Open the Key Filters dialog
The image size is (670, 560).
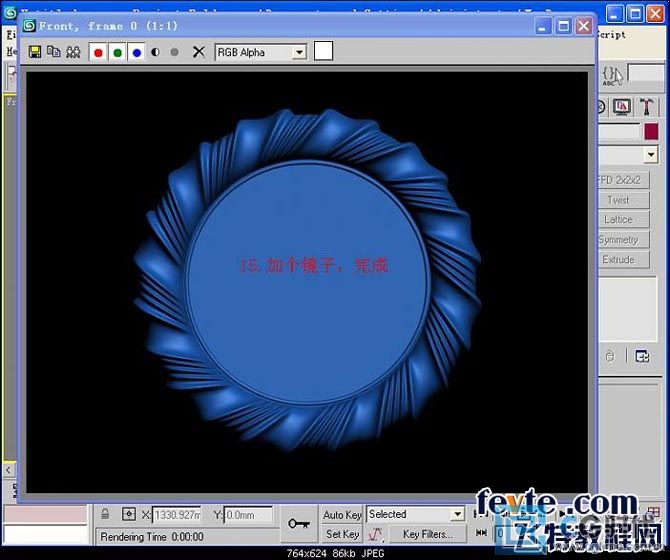(x=427, y=534)
